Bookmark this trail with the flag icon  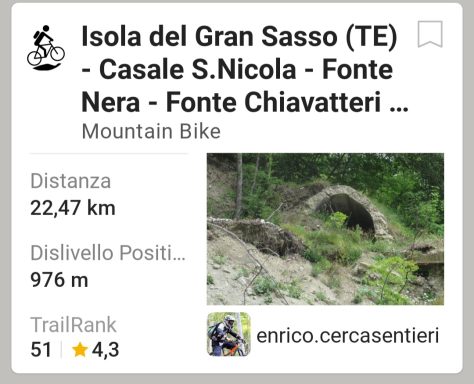[x=430, y=34]
